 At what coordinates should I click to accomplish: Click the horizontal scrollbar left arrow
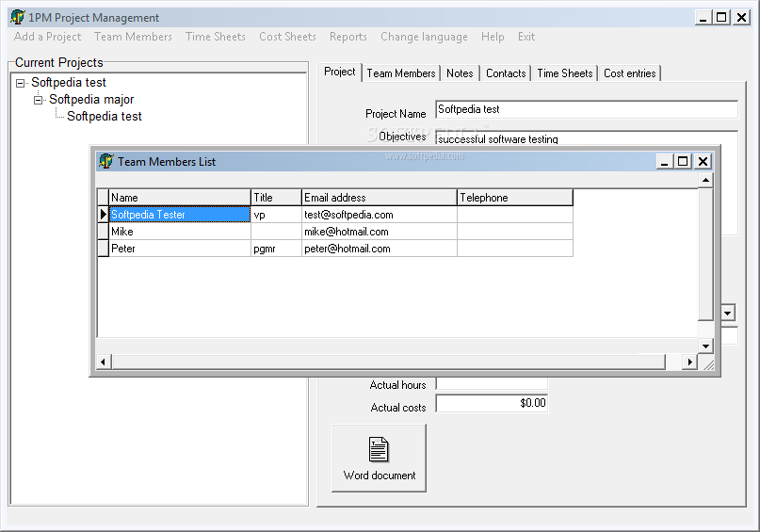[103, 362]
